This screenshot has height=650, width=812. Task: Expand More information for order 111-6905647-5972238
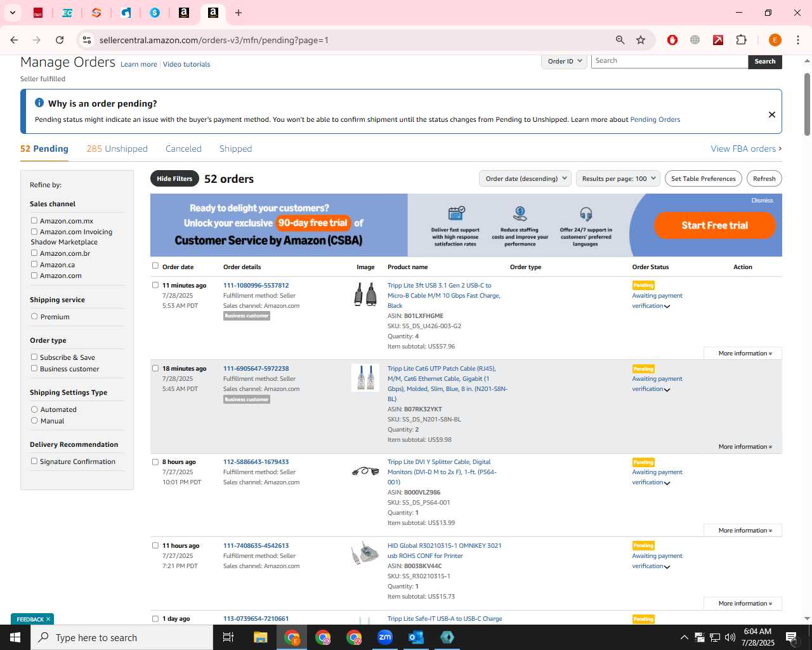click(x=745, y=446)
